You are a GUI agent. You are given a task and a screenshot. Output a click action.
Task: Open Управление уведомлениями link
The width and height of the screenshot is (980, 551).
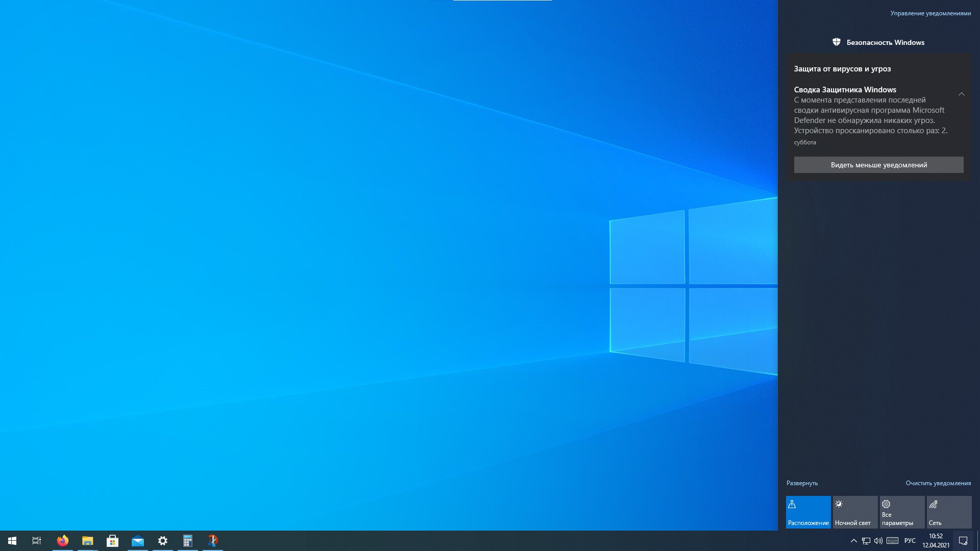[930, 13]
